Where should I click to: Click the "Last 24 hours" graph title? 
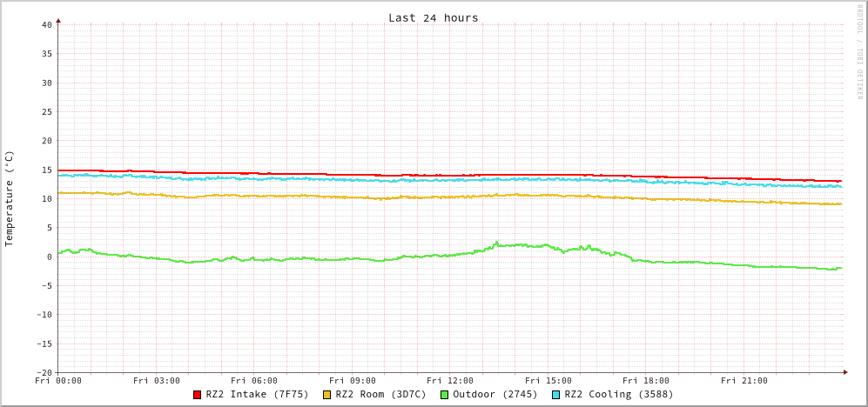pyautogui.click(x=433, y=17)
